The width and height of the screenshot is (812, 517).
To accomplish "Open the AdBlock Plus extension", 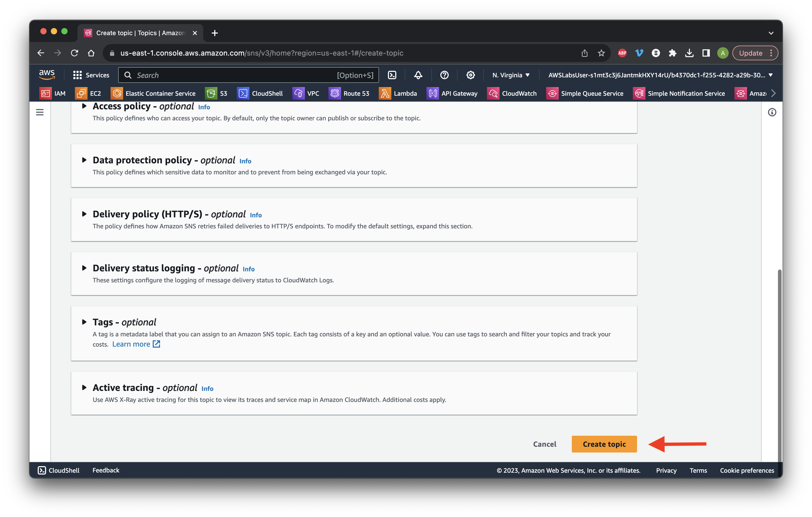I will [622, 53].
